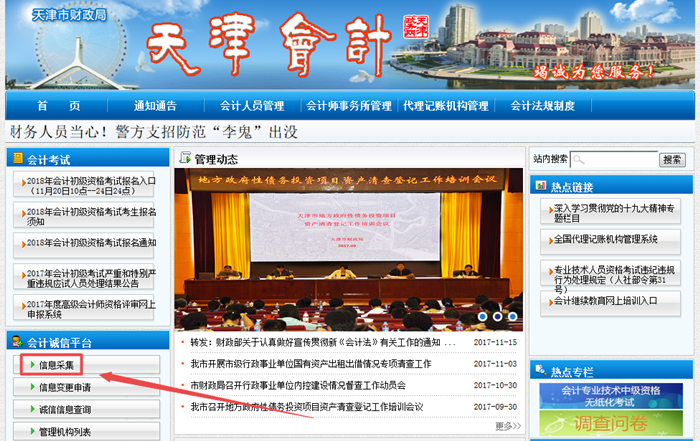Click the 会计考试 panel header icon
Screen dimensions: 700x441
click(16, 159)
